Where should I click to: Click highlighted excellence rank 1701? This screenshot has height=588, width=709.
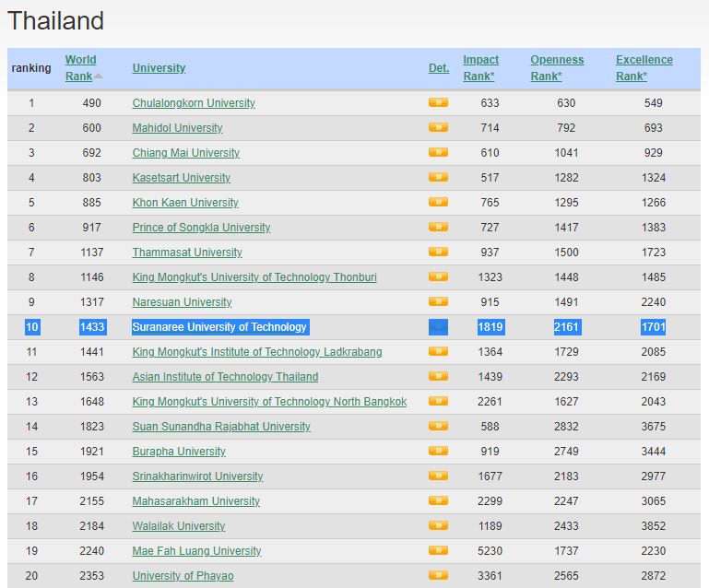click(654, 327)
